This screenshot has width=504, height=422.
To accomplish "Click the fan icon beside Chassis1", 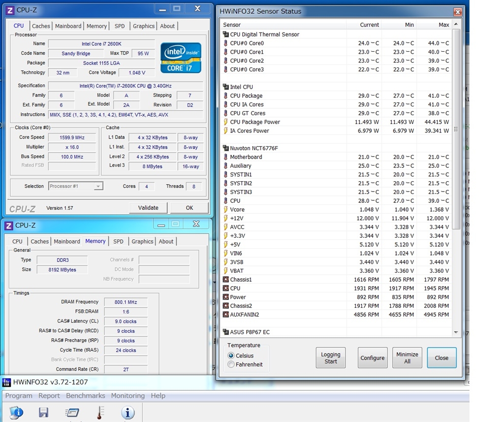I will pyautogui.click(x=226, y=280).
